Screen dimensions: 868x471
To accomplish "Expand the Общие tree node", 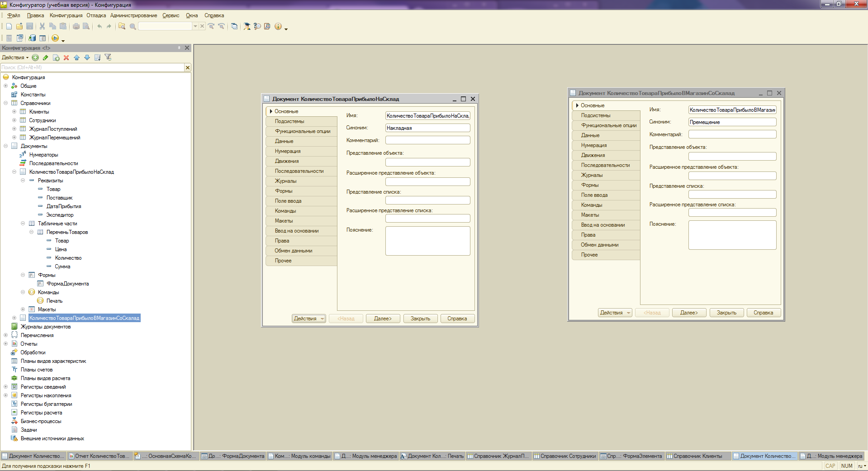I will coord(5,86).
